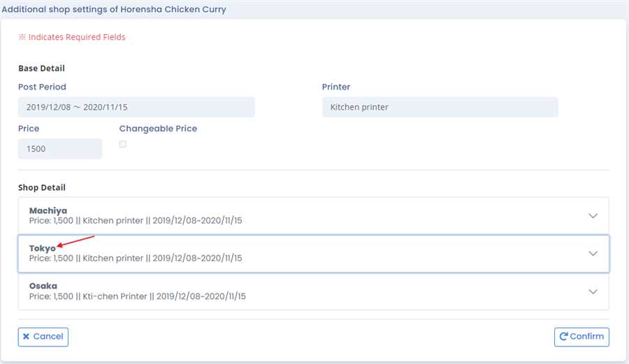
Task: Expand the Osaka shop chevron
Action: (593, 291)
